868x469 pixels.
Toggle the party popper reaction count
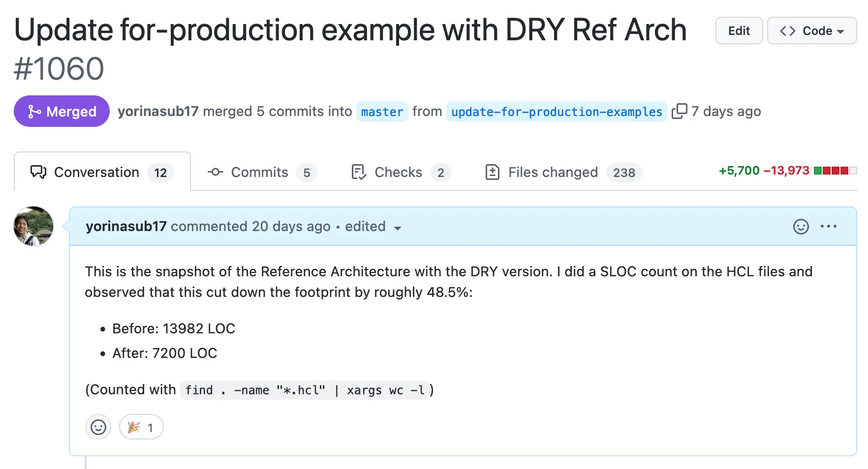tap(141, 427)
